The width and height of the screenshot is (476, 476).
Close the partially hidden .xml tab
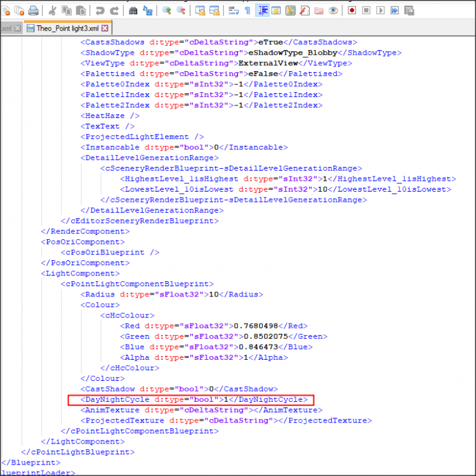[17, 29]
